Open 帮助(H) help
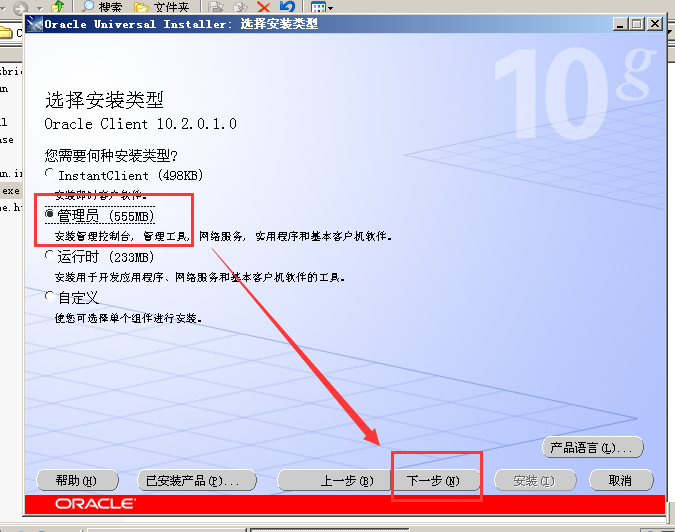 77,480
